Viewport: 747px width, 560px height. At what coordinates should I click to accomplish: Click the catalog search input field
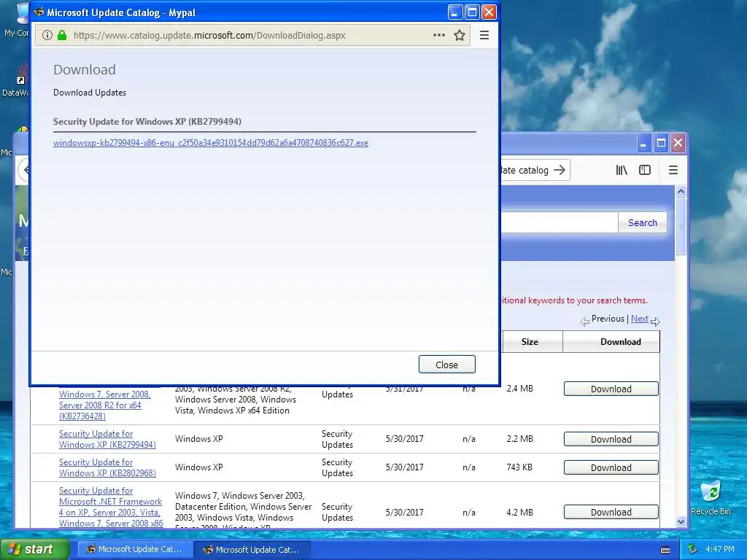point(560,222)
